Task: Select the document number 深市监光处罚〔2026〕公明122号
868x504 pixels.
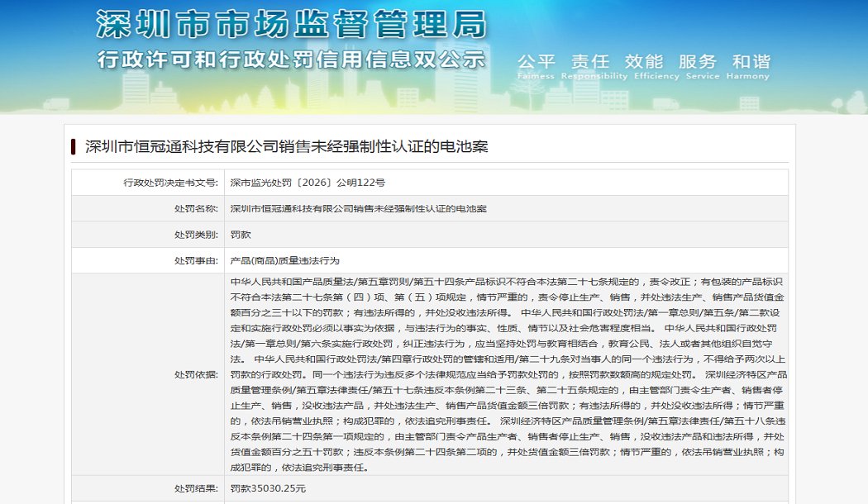Action: (308, 183)
